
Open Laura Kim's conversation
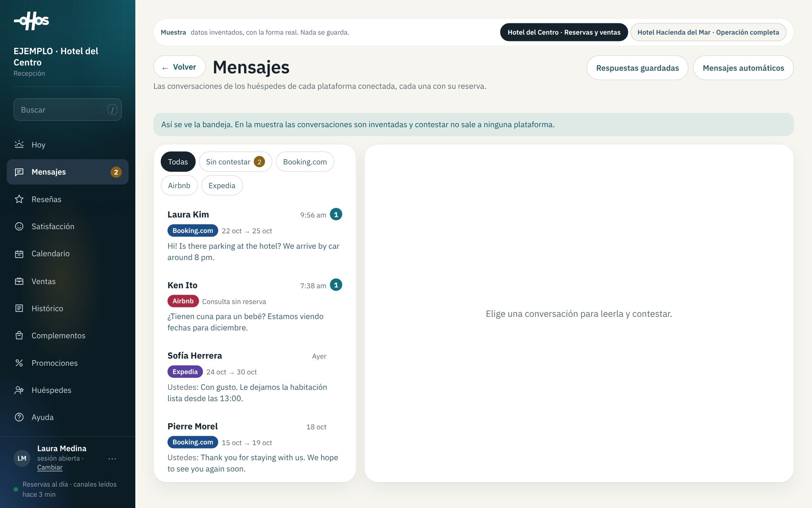pyautogui.click(x=255, y=236)
